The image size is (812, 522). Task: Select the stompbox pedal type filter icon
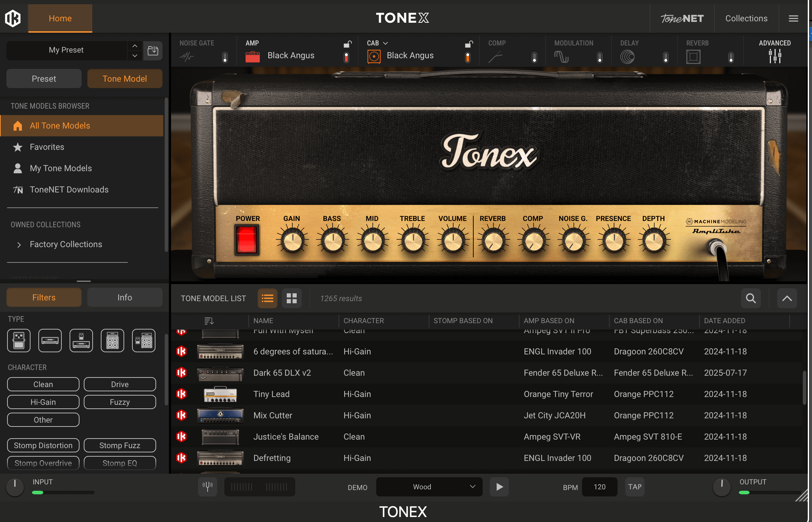pyautogui.click(x=18, y=341)
